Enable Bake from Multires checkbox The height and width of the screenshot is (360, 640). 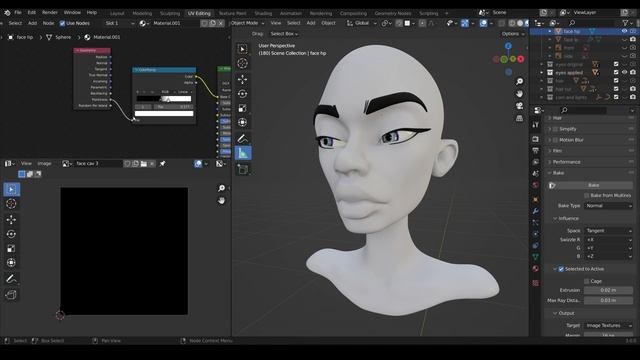coord(587,196)
